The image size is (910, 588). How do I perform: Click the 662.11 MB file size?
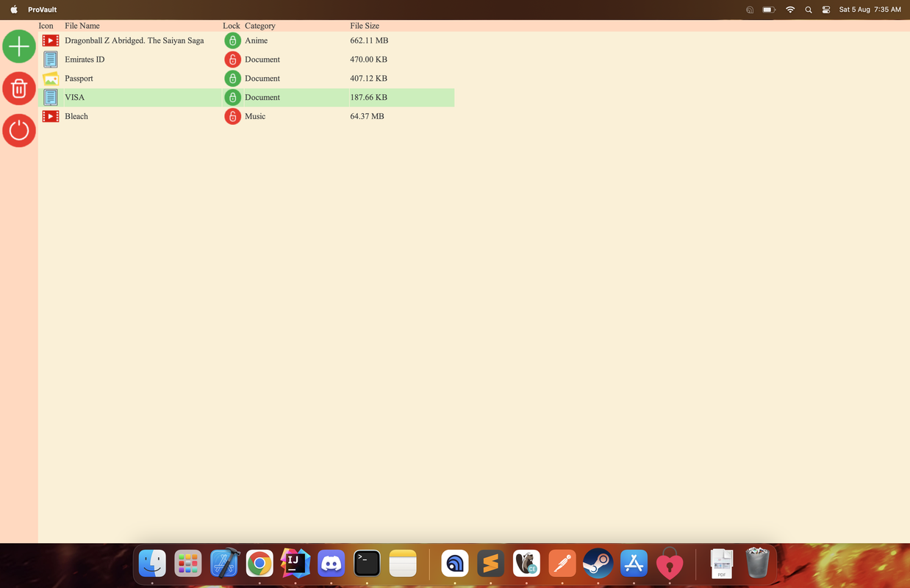click(x=369, y=40)
